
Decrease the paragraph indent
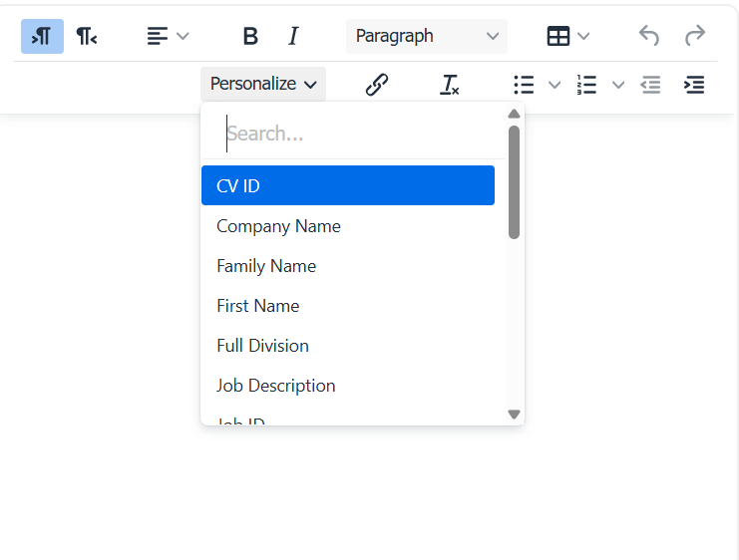(650, 85)
